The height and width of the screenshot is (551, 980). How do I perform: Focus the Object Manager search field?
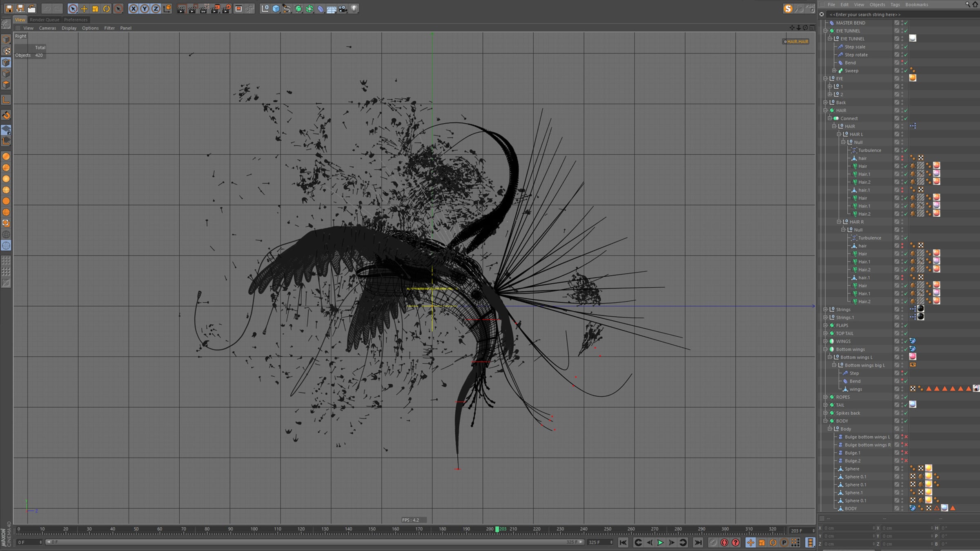point(902,14)
